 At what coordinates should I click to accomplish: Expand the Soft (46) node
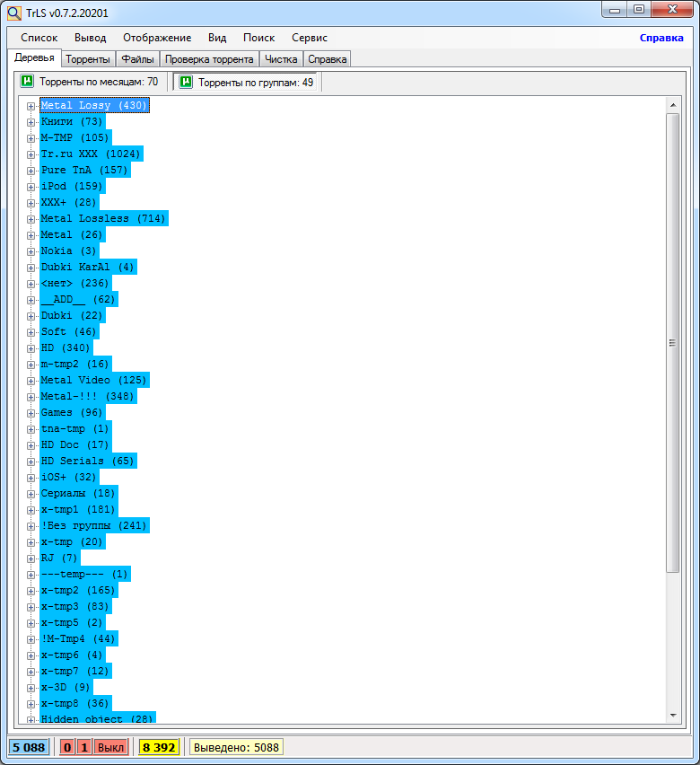[31, 332]
